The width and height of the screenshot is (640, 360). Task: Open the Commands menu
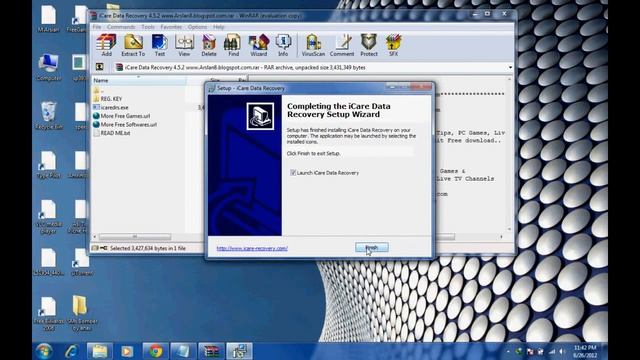121,27
